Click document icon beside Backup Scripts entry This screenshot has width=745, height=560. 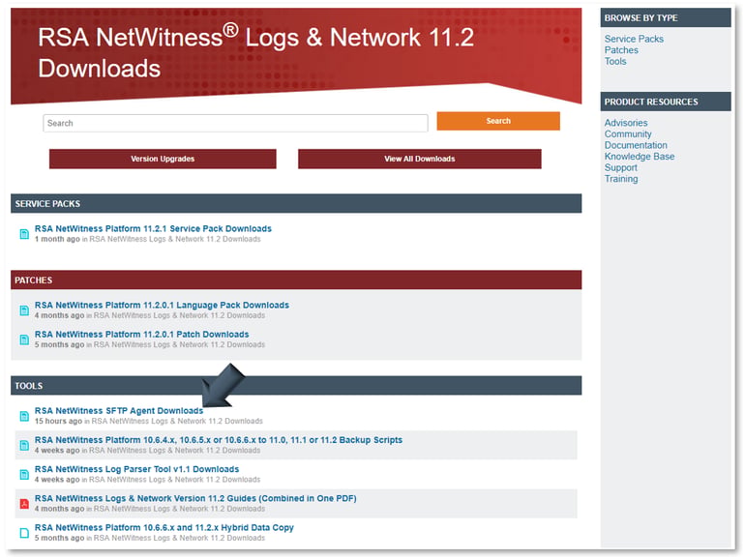tap(24, 445)
